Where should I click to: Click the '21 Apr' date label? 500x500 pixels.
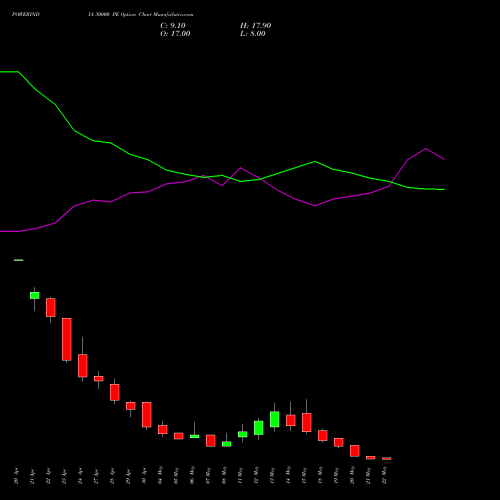coord(32,476)
